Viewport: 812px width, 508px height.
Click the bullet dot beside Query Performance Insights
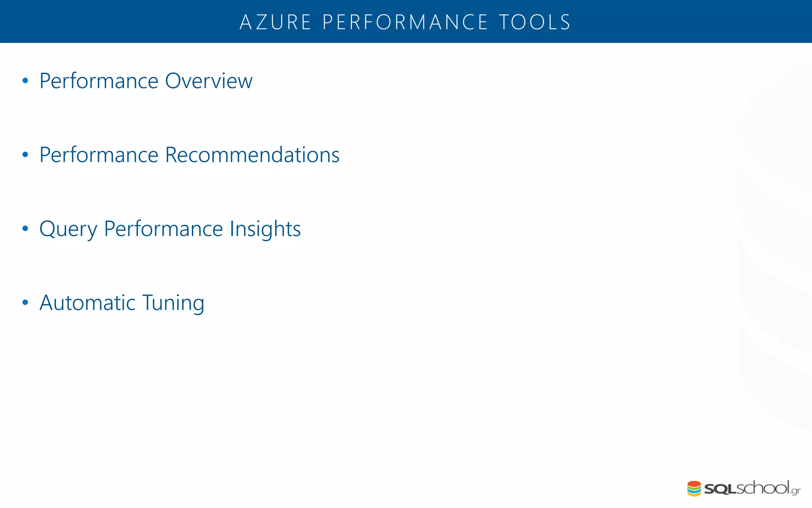(x=25, y=228)
